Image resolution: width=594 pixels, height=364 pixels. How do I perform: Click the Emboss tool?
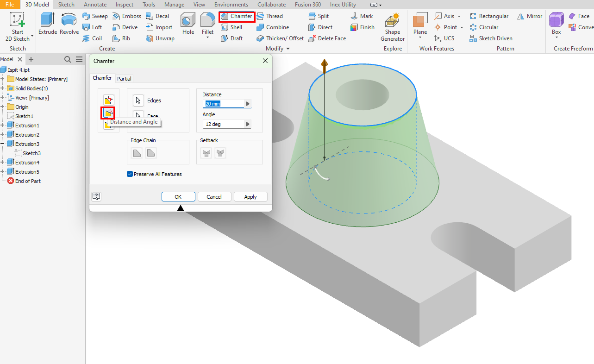tap(127, 16)
